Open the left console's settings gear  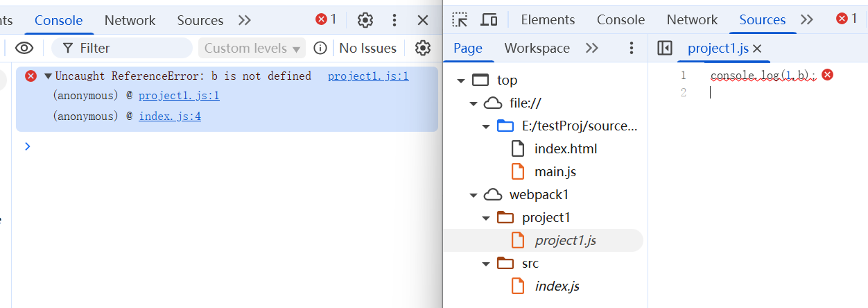point(365,20)
